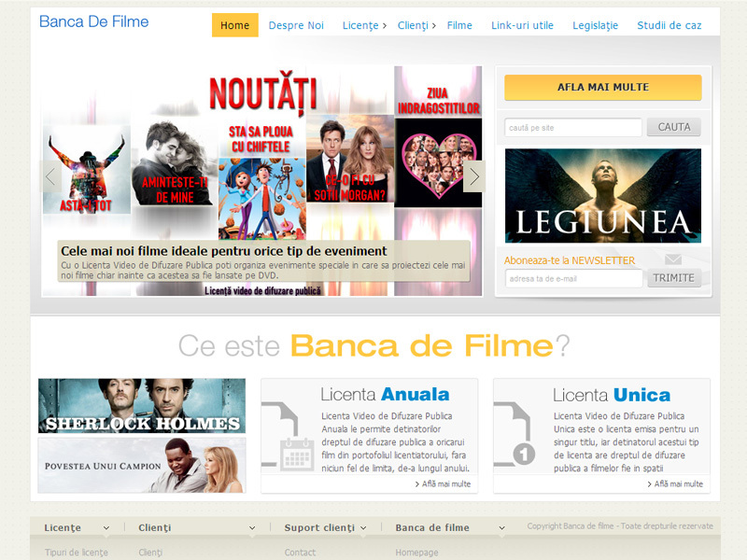Click the previous slide arrow on carousel

pos(50,176)
